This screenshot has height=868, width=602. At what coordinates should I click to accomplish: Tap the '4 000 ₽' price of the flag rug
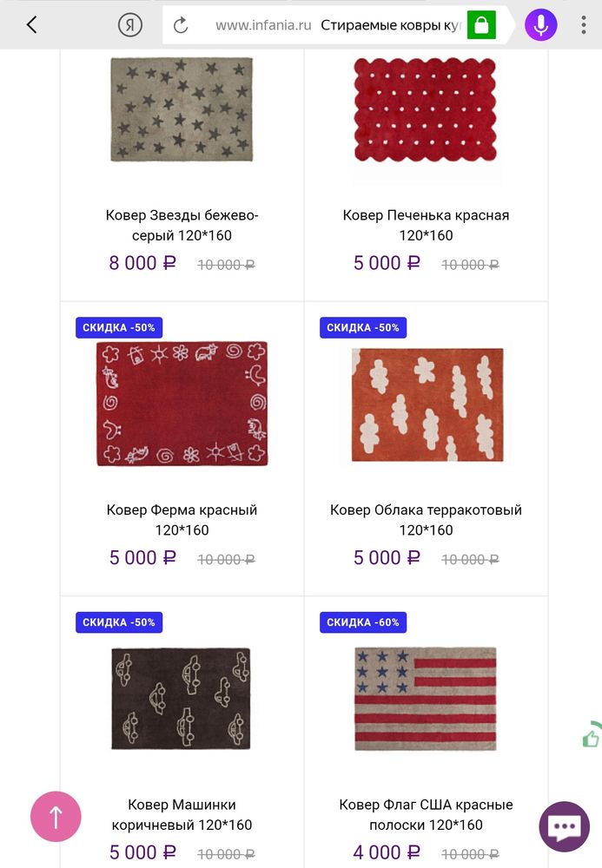tap(386, 852)
